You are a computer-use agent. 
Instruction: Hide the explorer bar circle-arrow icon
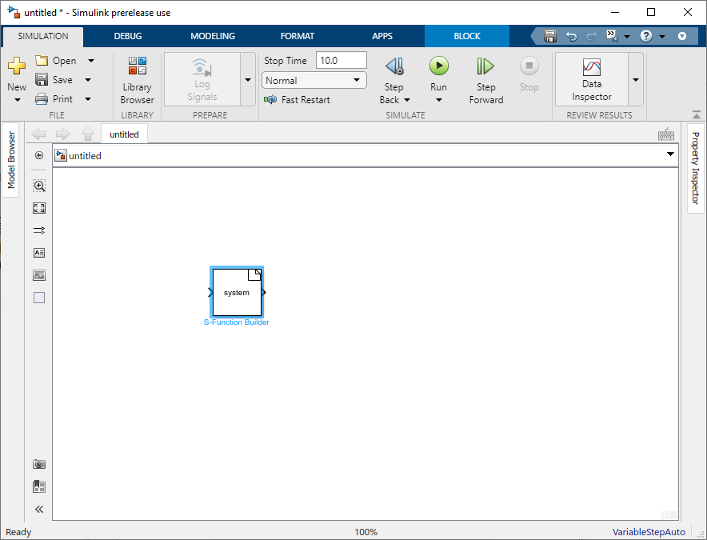coord(39,155)
